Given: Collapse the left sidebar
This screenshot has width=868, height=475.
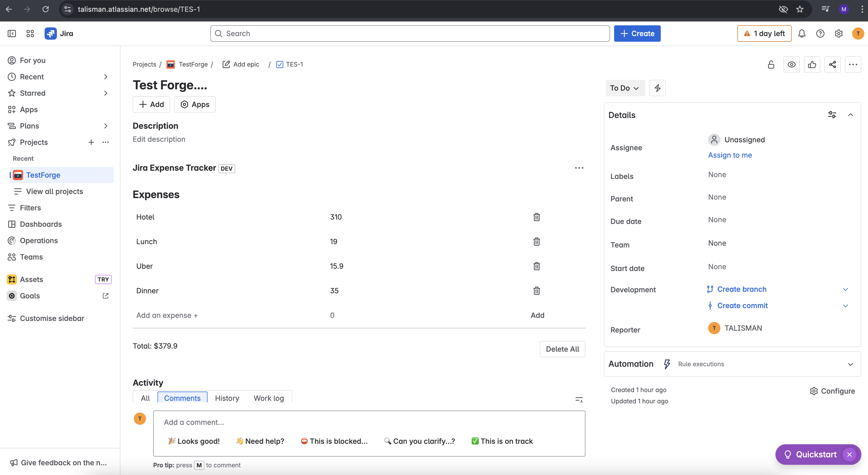Looking at the screenshot, I should pos(12,34).
